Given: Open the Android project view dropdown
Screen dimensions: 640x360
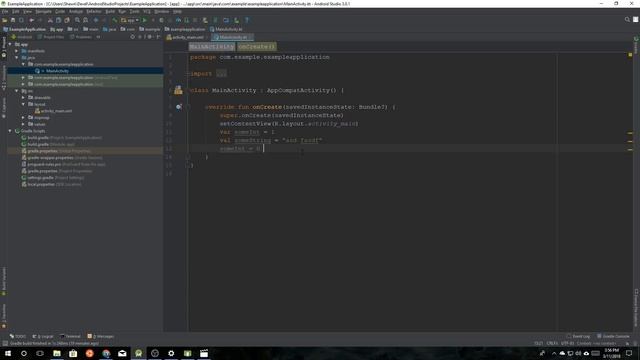Looking at the screenshot, I should 22,37.
